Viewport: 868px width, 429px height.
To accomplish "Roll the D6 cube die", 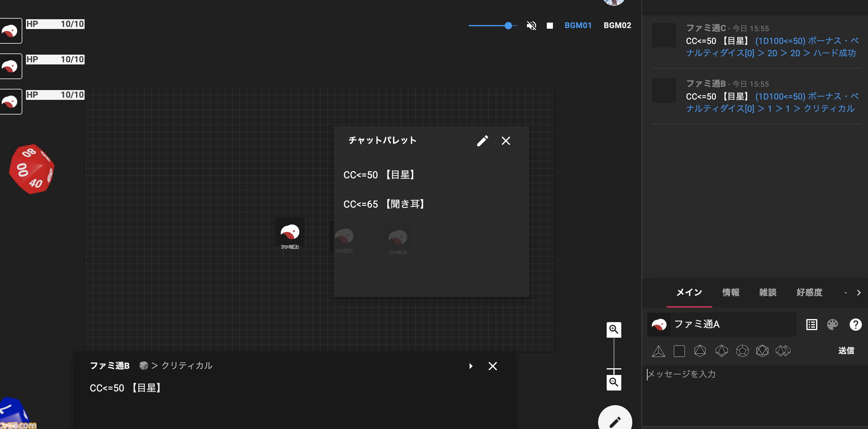I will pos(679,351).
